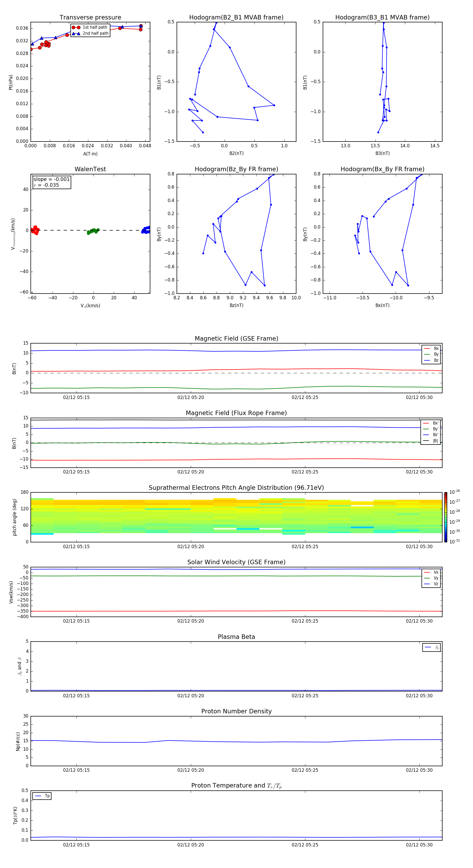Select the "2nd half path" legend entry
473x868 pixels.
pos(90,33)
